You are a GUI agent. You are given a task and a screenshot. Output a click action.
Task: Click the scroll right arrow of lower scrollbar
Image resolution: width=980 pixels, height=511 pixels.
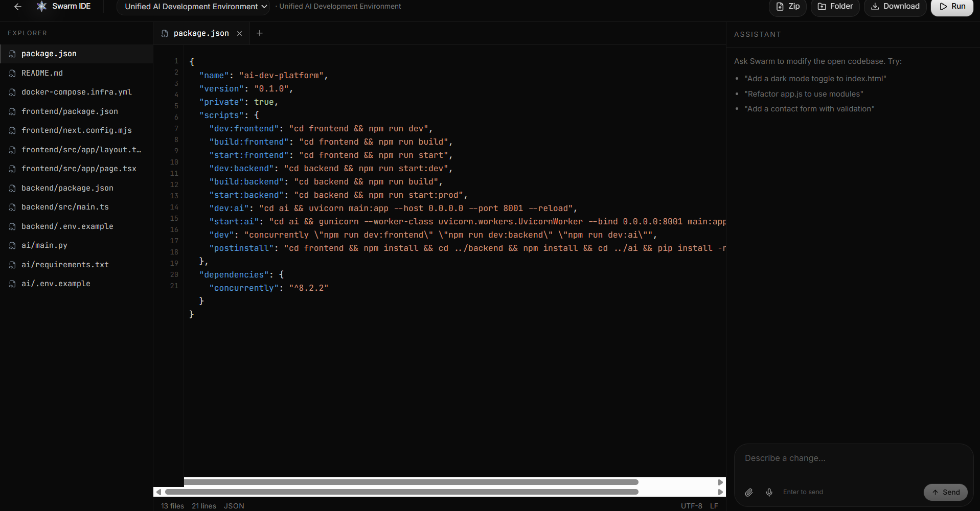coord(720,492)
